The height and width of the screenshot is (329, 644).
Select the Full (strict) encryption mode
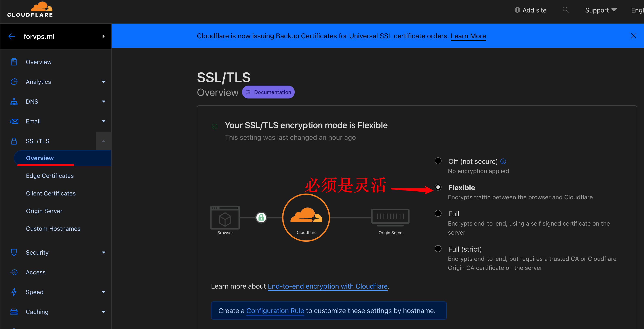[438, 249]
